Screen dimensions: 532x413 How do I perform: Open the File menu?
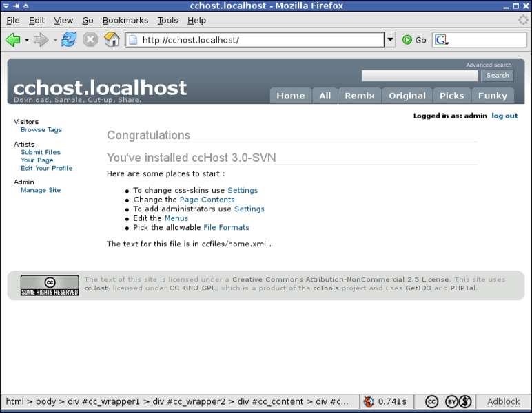pos(13,21)
